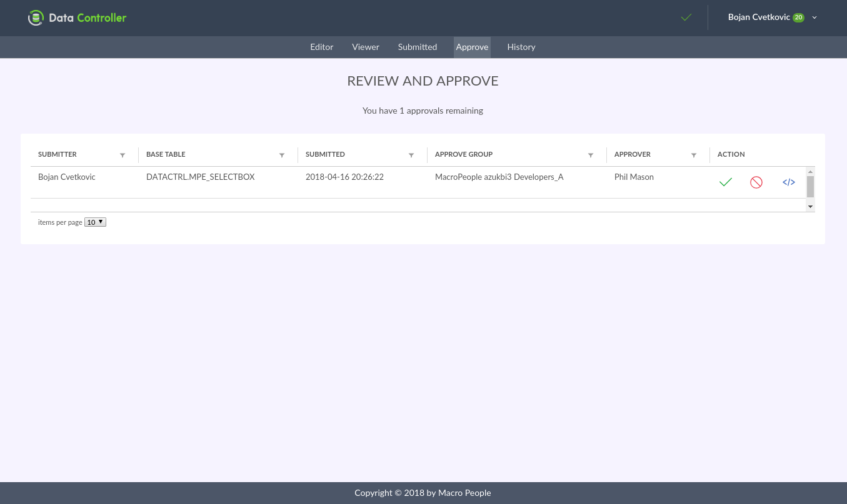Go to the Submitted tab
This screenshot has height=504, width=847.
pos(418,47)
